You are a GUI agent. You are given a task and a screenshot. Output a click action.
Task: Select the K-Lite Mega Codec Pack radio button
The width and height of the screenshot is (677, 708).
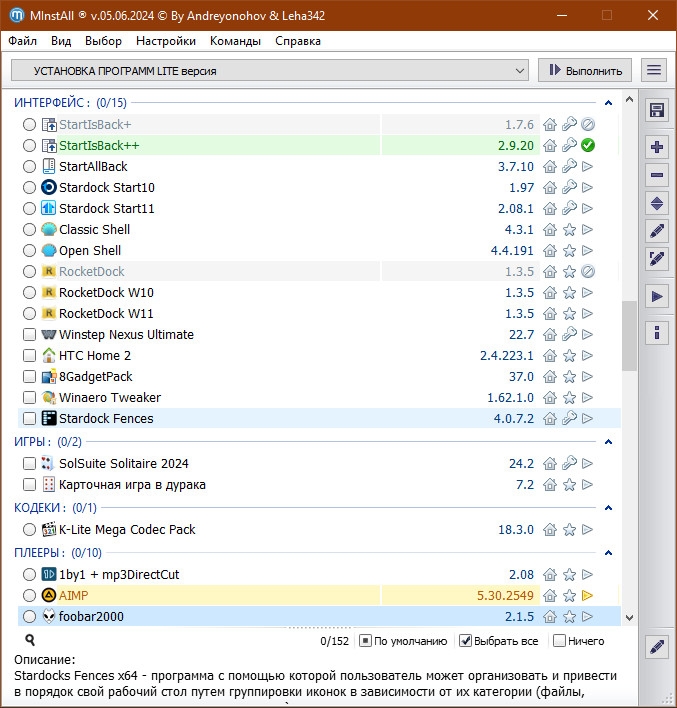coord(29,530)
